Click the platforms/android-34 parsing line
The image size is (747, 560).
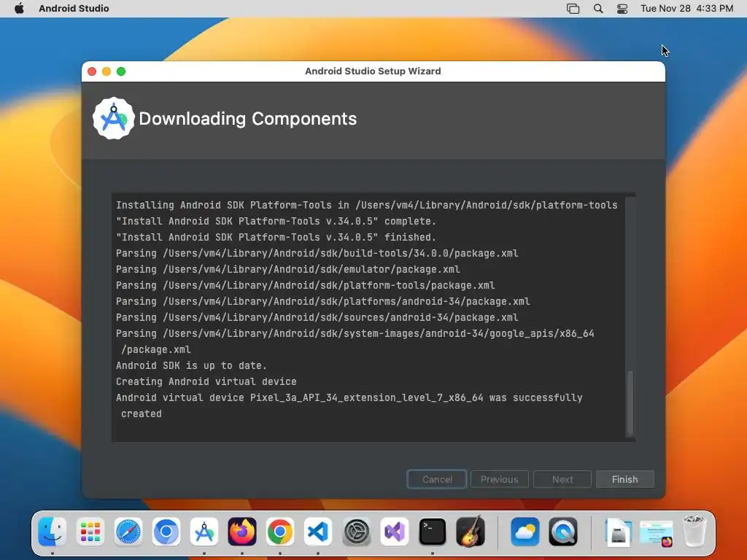point(323,301)
